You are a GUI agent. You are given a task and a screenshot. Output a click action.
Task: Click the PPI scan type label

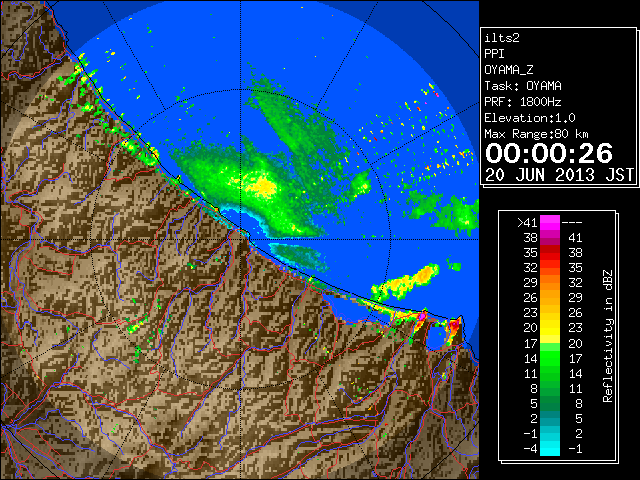coord(494,54)
